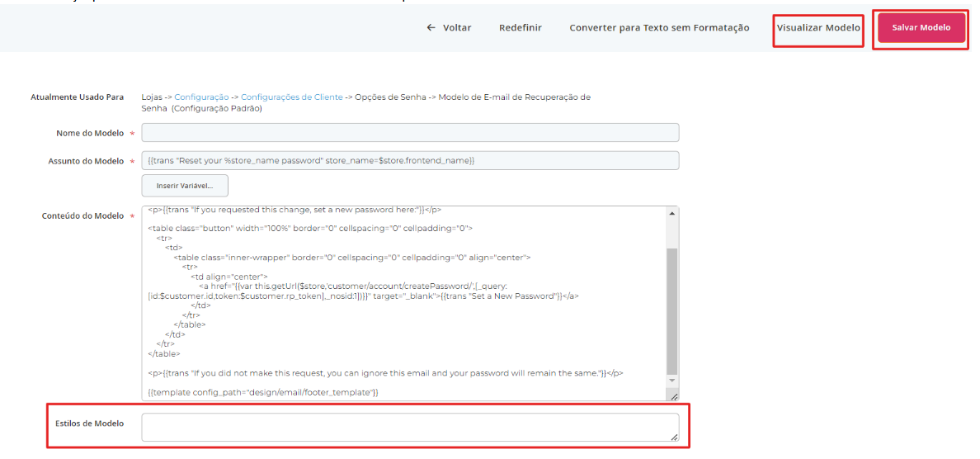This screenshot has height=459, width=980.
Task: Follow the Configuração breadcrumb link
Action: tap(201, 97)
